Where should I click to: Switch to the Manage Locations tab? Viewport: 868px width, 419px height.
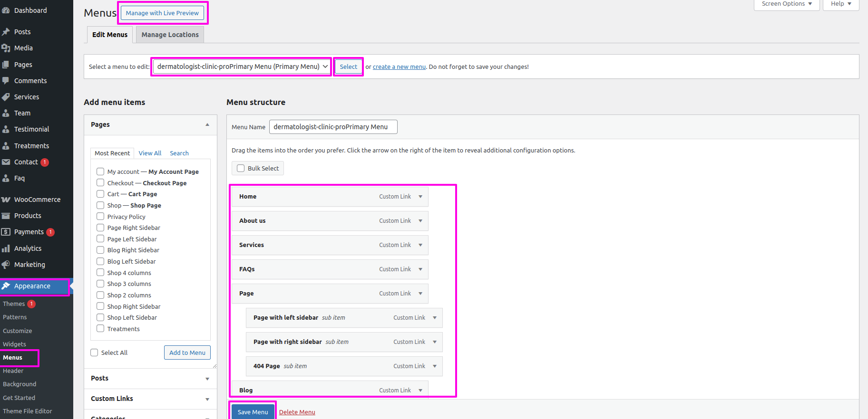click(170, 35)
